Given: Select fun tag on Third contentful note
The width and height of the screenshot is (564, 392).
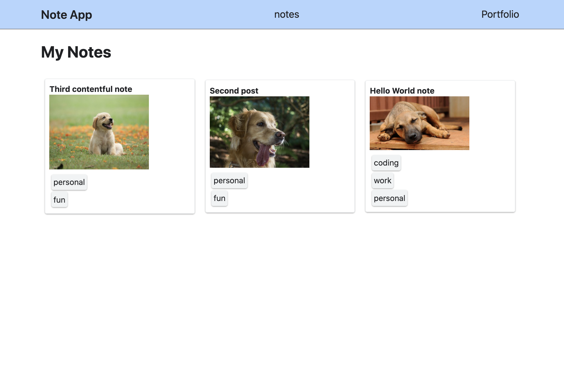Looking at the screenshot, I should (59, 200).
